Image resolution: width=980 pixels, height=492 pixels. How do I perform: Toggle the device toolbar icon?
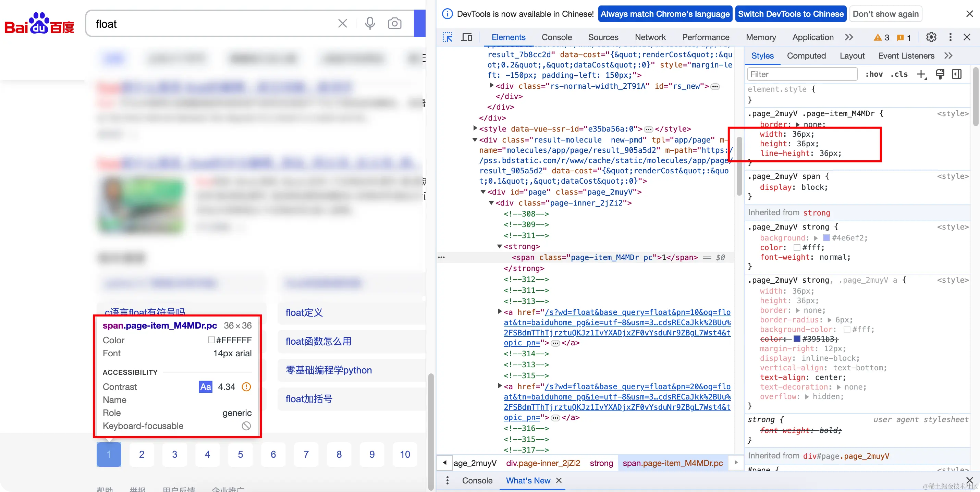coord(467,37)
